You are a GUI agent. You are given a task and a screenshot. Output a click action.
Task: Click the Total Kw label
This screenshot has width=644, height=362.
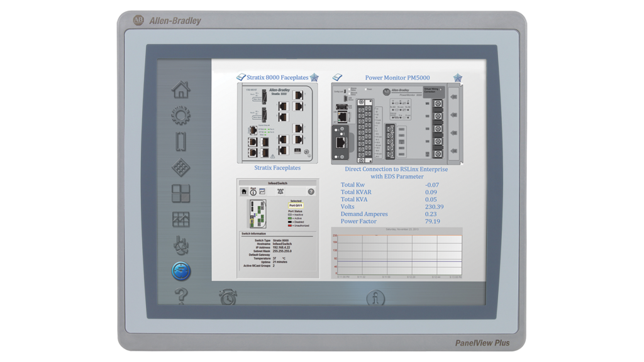[352, 185]
